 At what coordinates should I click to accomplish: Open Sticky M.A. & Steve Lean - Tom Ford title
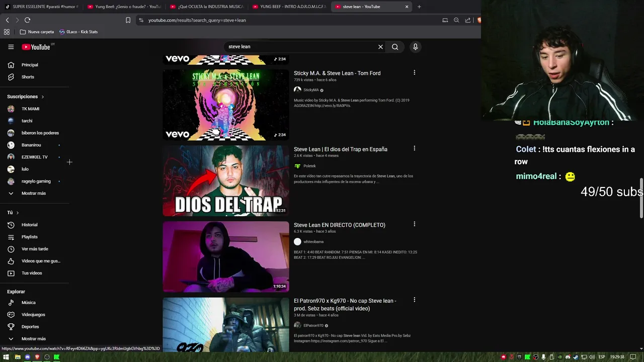pyautogui.click(x=337, y=73)
